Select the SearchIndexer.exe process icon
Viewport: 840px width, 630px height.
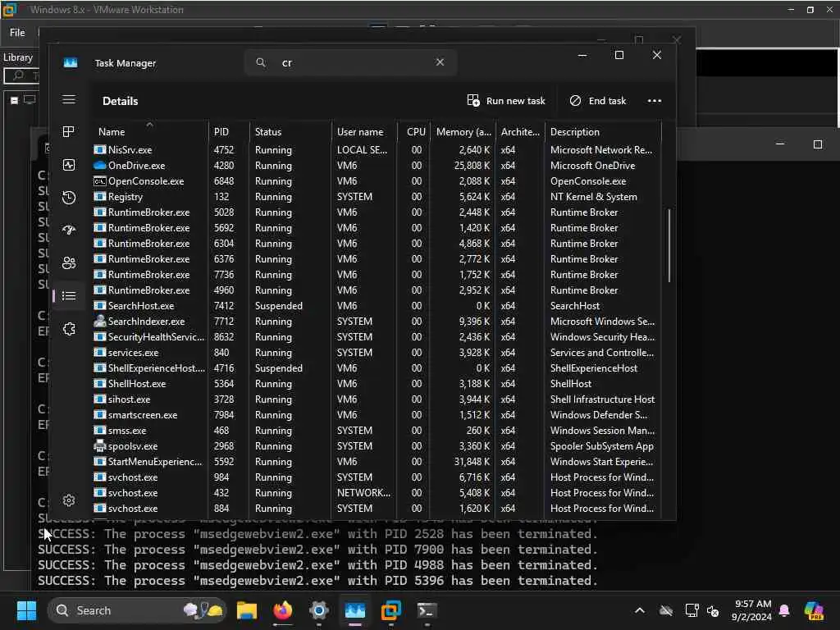99,321
